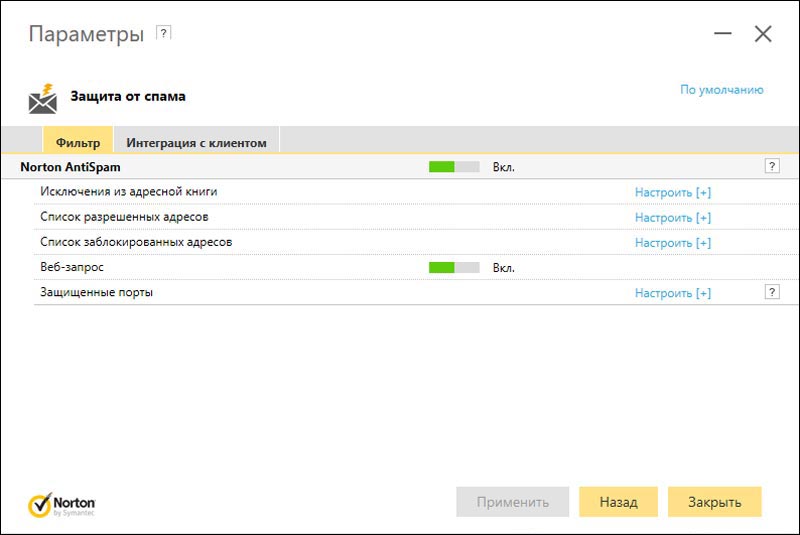Click help icon in Защищенные порты row
The image size is (800, 535).
[772, 292]
